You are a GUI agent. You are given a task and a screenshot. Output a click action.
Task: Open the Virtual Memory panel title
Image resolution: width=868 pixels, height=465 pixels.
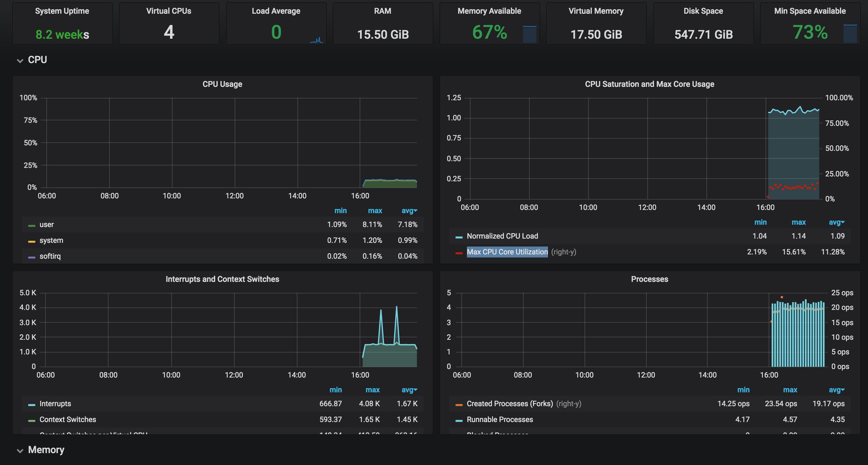coord(596,11)
